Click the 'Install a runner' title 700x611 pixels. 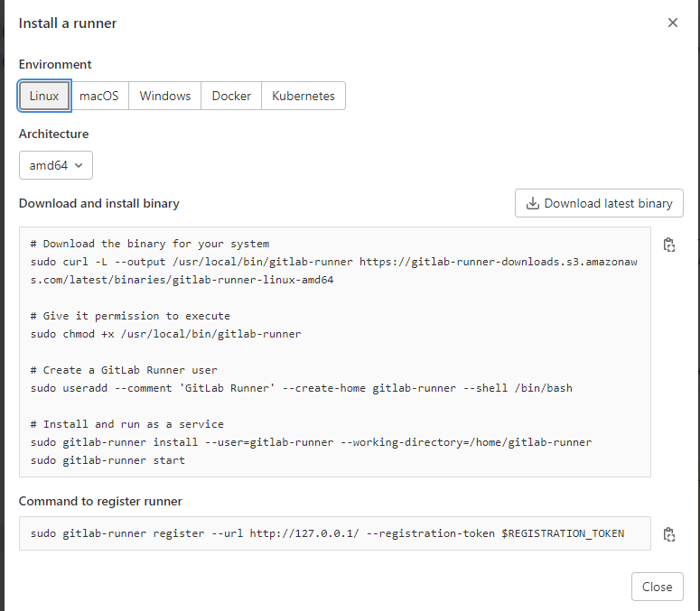coord(68,23)
